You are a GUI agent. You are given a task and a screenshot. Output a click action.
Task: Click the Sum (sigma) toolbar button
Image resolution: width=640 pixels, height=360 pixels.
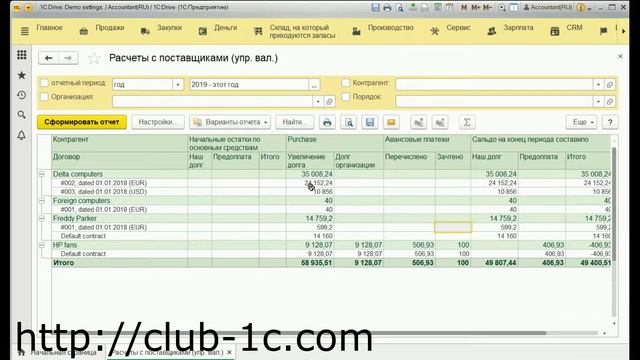[x=467, y=122]
